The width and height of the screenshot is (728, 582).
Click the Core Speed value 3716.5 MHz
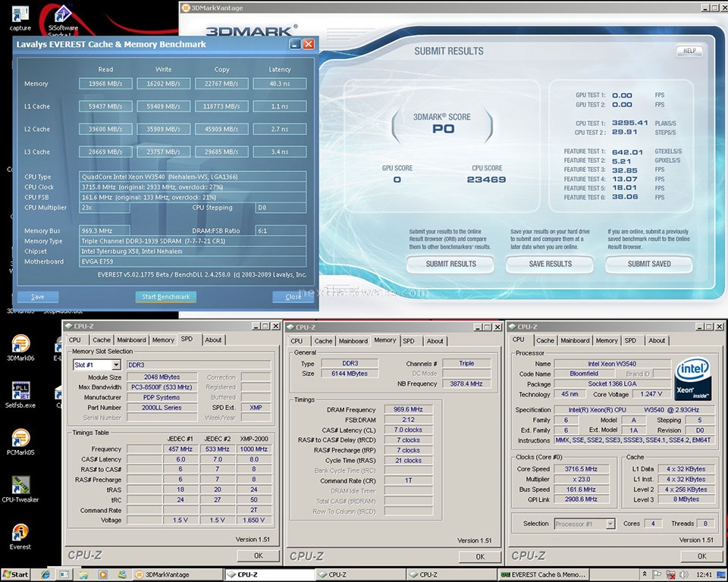pyautogui.click(x=582, y=469)
